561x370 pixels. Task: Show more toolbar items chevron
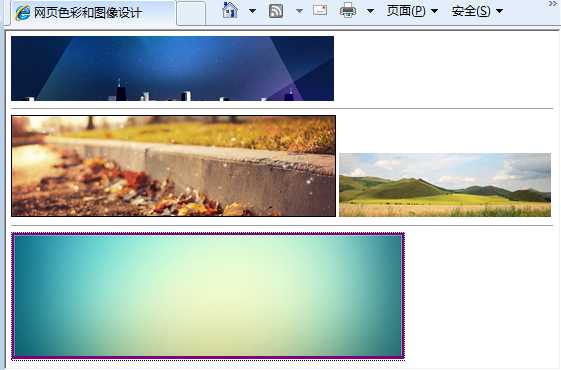(552, 4)
